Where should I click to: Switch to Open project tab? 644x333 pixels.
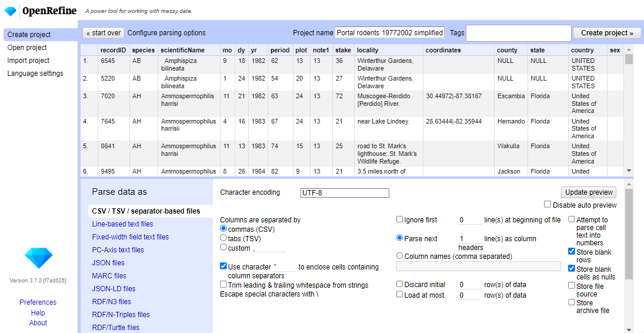pyautogui.click(x=27, y=47)
